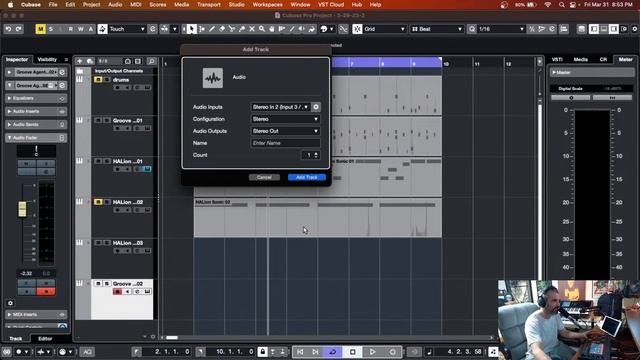This screenshot has height=360, width=640.
Task: Open the MIDI menu
Action: pyautogui.click(x=136, y=4)
